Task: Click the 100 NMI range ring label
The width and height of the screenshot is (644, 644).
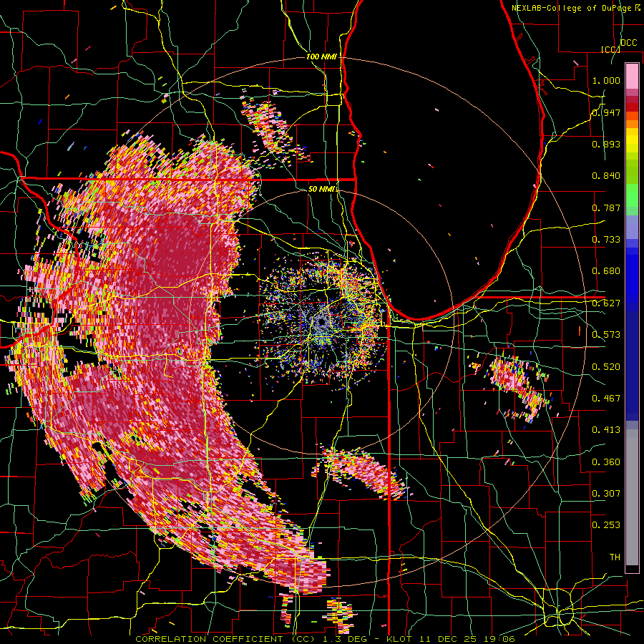Action: [321, 57]
